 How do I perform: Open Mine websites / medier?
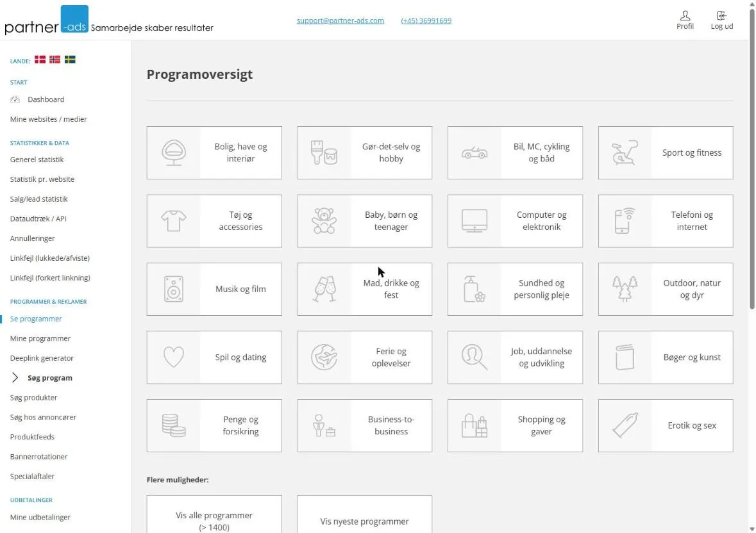(x=48, y=119)
